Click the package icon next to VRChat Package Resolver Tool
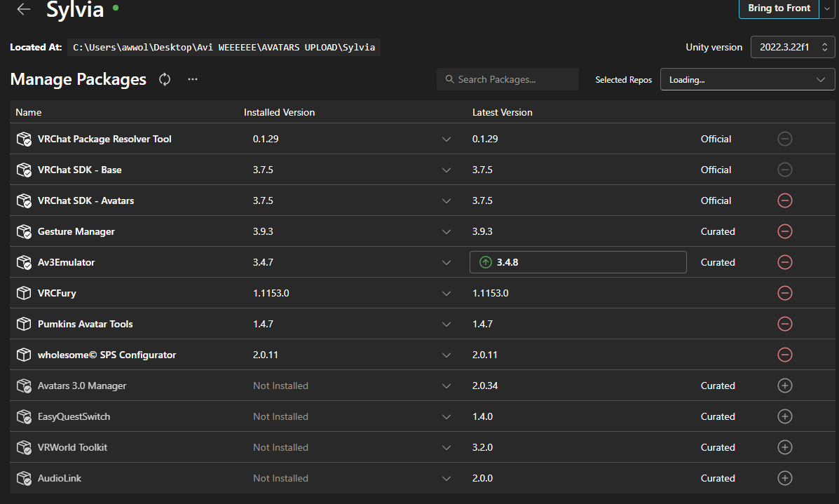Viewport: 839px width, 504px height. pos(24,139)
